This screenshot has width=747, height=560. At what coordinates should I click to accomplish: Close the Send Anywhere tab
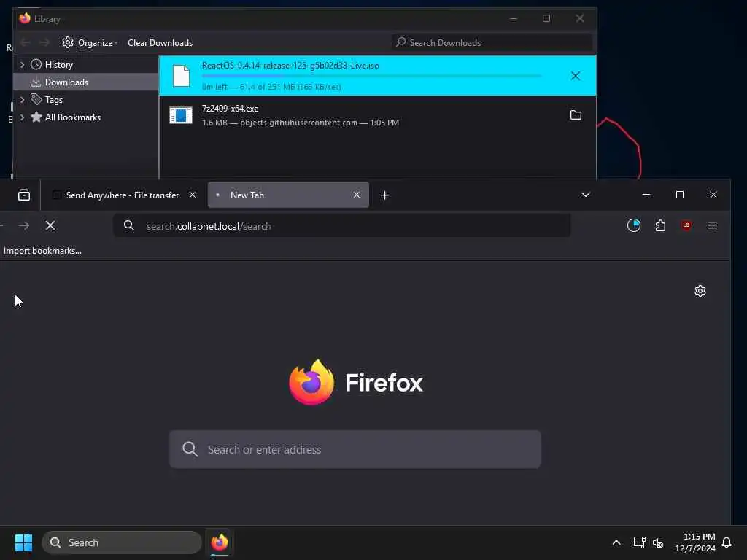pos(193,195)
